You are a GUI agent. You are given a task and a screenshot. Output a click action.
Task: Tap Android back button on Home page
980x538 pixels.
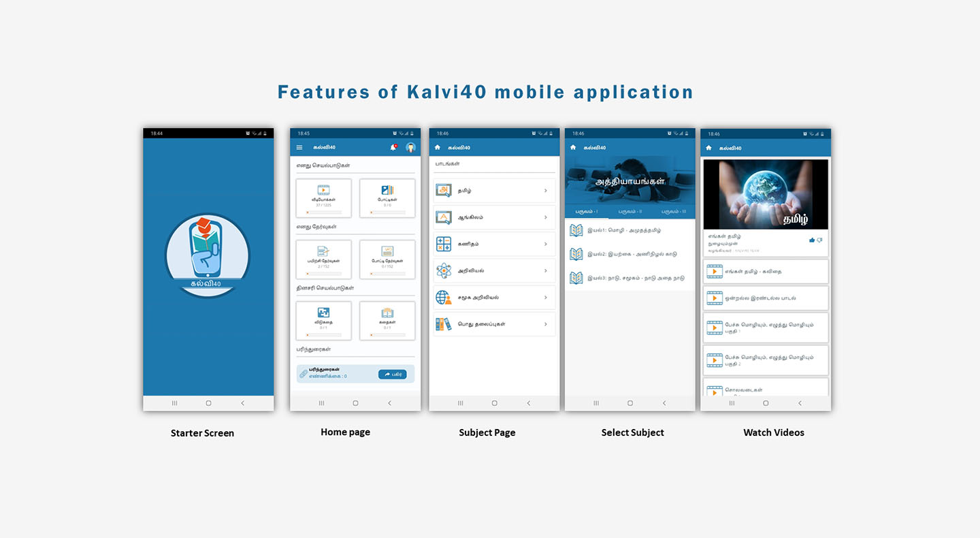pos(389,403)
